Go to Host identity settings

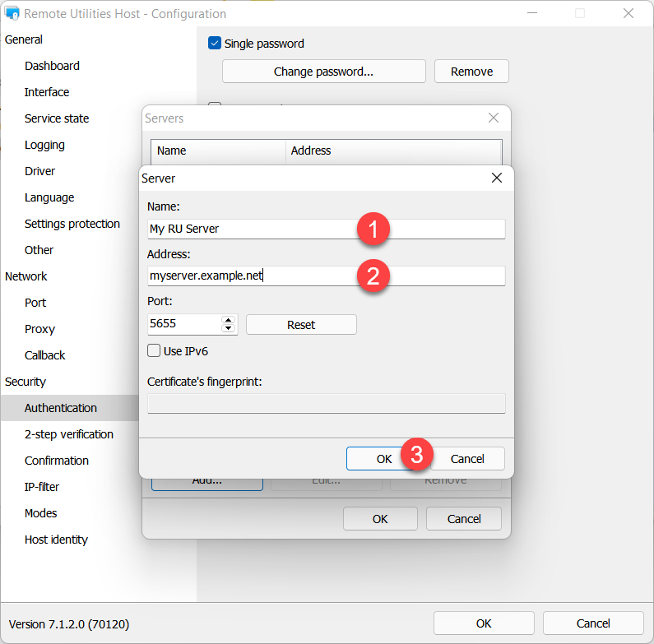tap(56, 540)
